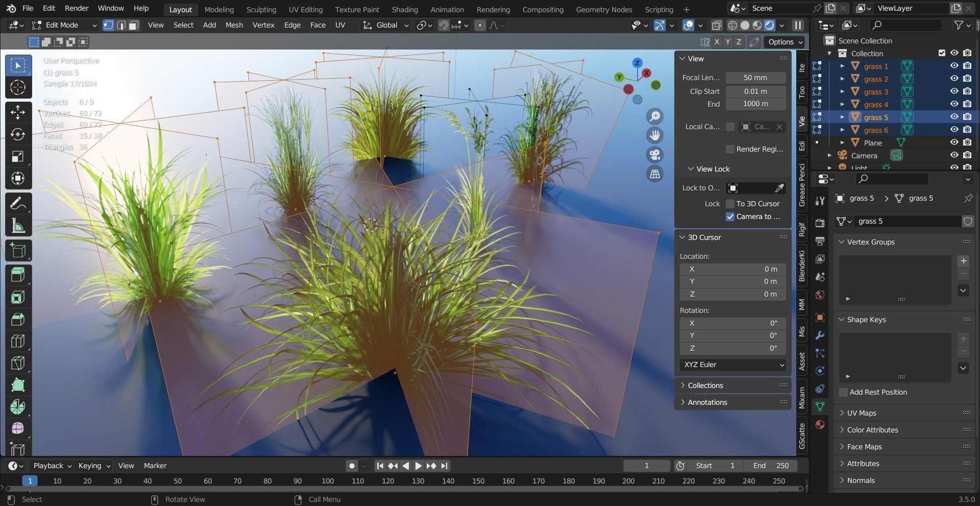This screenshot has width=980, height=506.
Task: Hide the Plane object in viewport
Action: click(953, 142)
